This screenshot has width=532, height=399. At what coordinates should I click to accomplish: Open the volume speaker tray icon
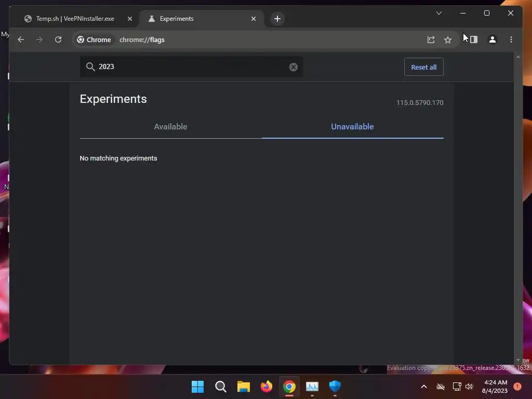(469, 387)
